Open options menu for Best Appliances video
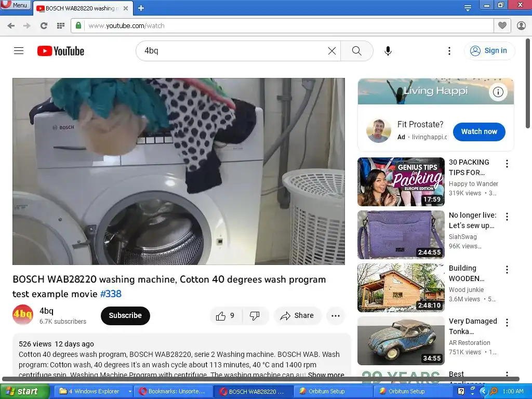The width and height of the screenshot is (532, 399). point(507,374)
